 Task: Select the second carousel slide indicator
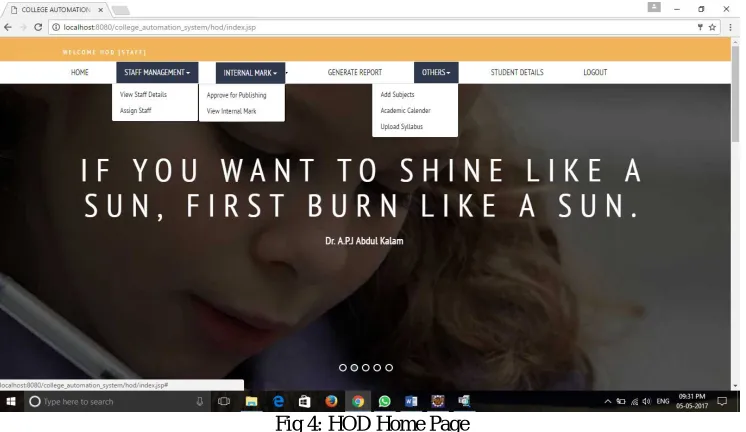[x=354, y=367]
